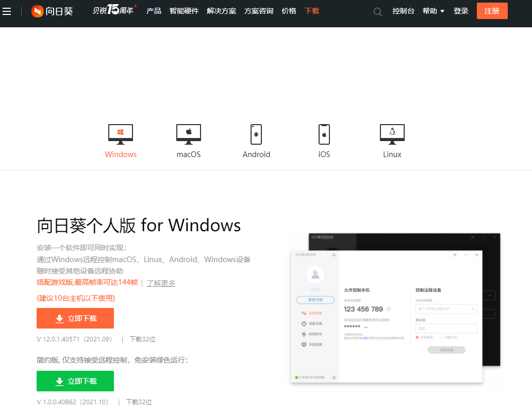Image resolution: width=532 pixels, height=413 pixels.
Task: Select the Windows monitor icon
Action: [x=121, y=134]
